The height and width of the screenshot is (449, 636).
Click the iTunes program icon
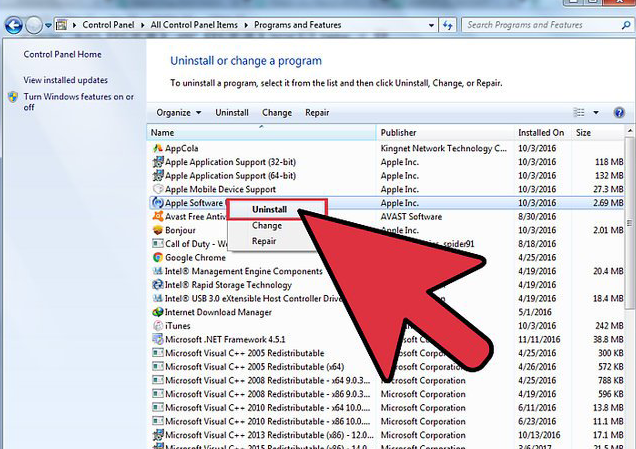tap(157, 326)
